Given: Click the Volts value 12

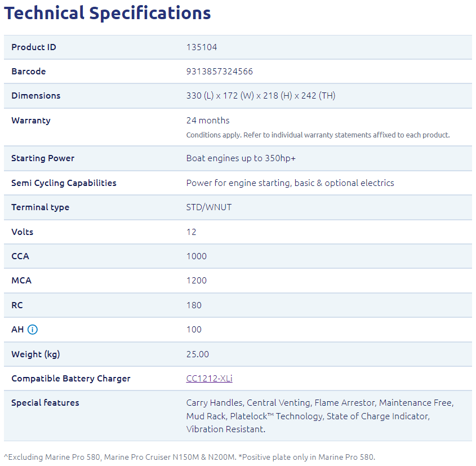Looking at the screenshot, I should pyautogui.click(x=192, y=232).
